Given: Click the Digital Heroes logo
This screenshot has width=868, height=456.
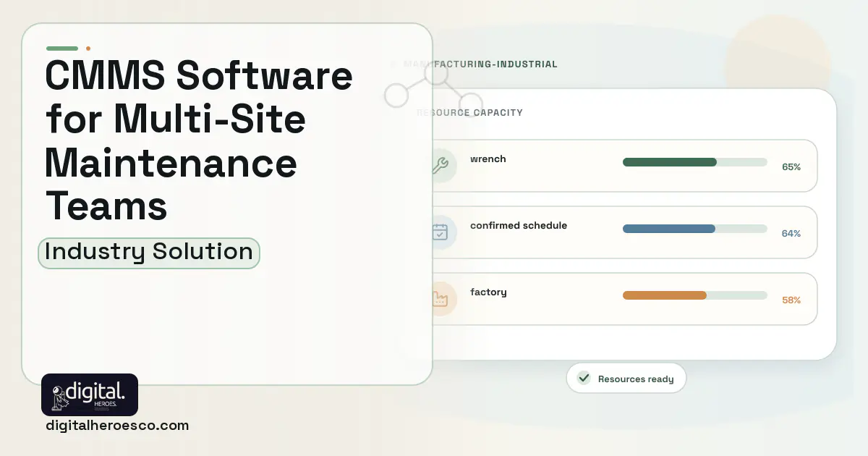Looking at the screenshot, I should pos(90,394).
